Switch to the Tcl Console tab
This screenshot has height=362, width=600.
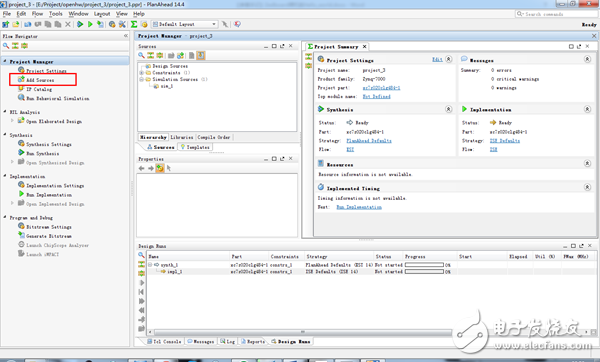click(x=164, y=341)
